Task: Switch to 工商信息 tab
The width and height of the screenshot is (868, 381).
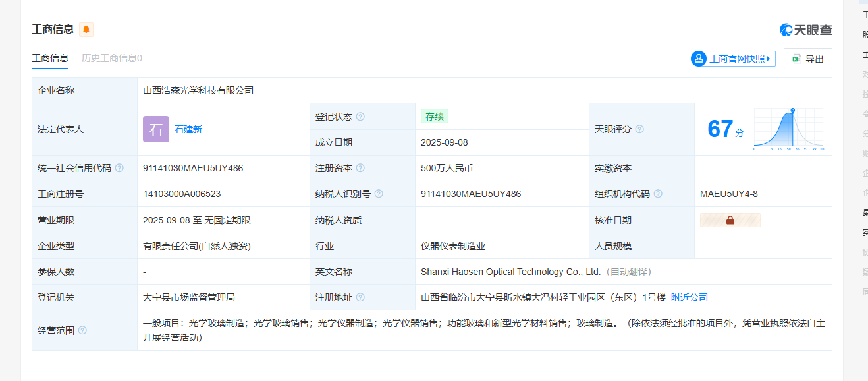Action: 50,58
